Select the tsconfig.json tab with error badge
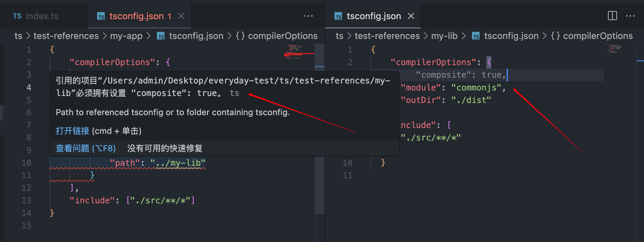This screenshot has height=242, width=644. coord(136,16)
